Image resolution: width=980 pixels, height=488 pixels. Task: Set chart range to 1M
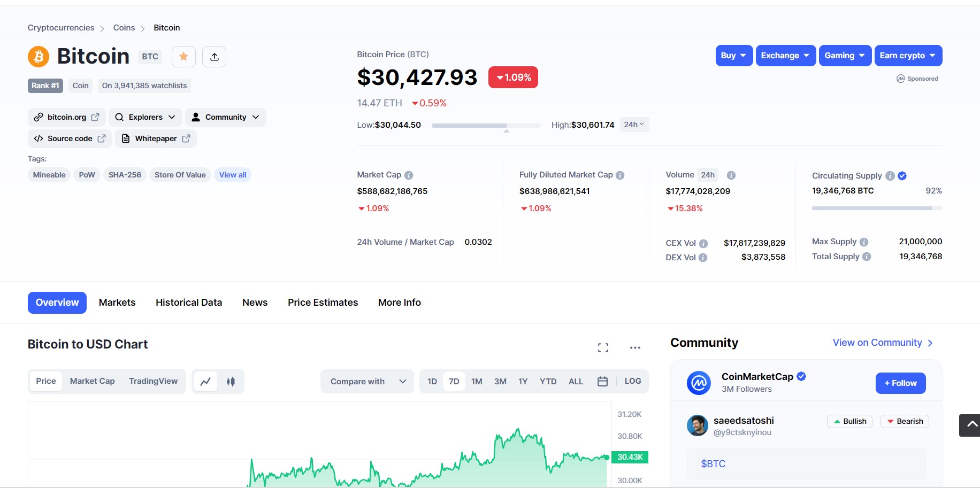[477, 382]
